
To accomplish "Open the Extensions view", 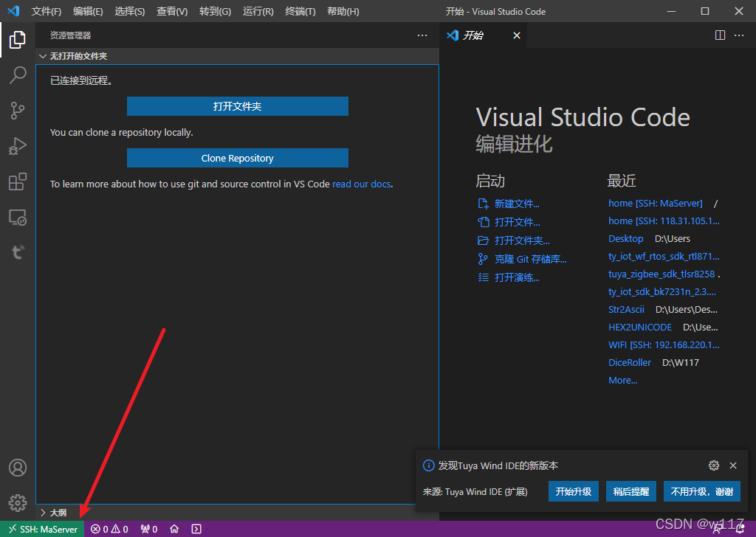I will point(18,182).
